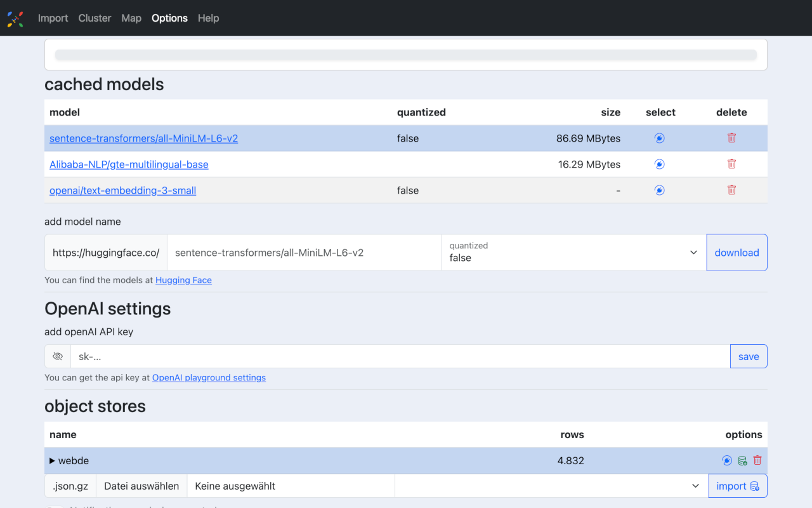Screen dimensions: 812x508
Task: Click the app logo in the navbar
Action: [15, 18]
